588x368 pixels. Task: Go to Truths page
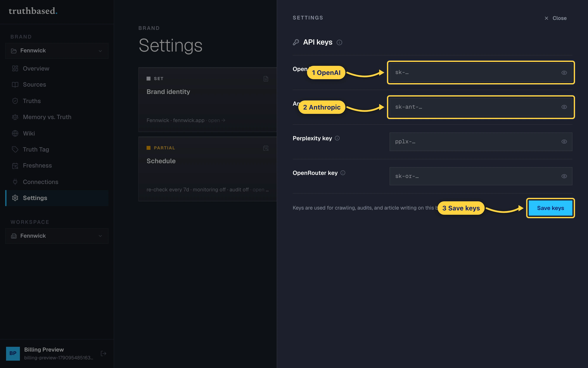57,101
